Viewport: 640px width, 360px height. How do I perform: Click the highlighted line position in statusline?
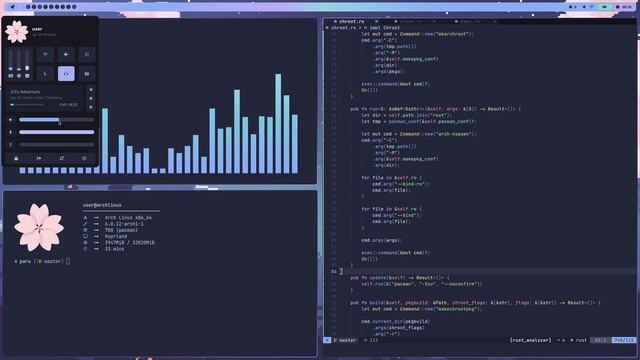tap(623, 340)
